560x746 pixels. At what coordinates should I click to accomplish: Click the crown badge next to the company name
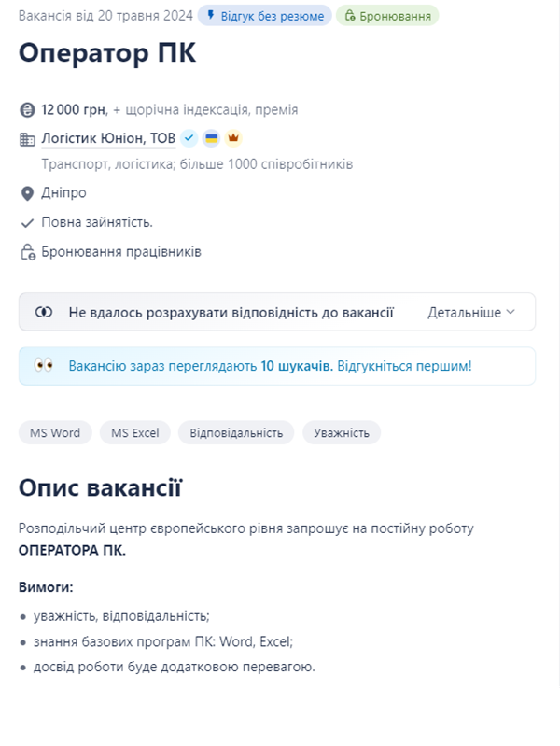point(233,138)
